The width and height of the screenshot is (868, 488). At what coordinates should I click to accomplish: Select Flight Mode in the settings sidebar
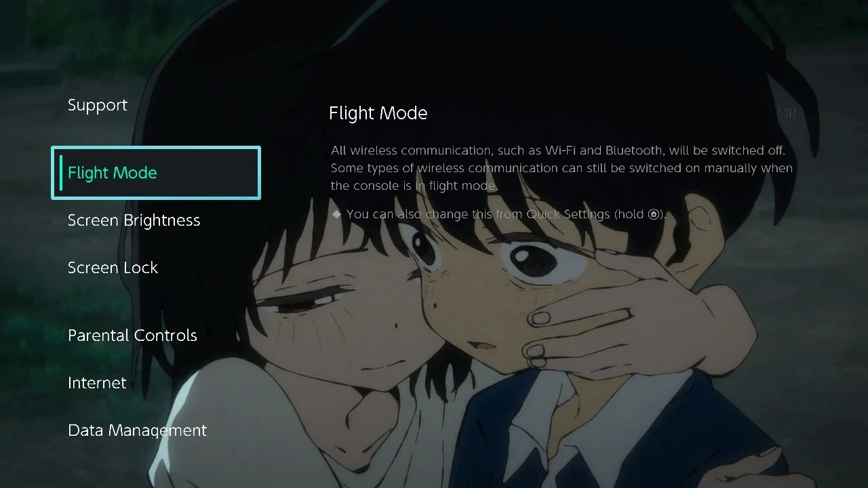tap(156, 173)
